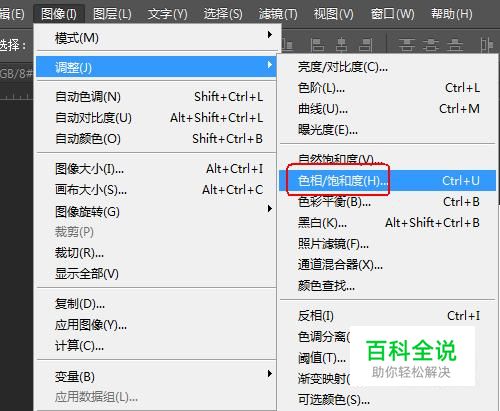Image resolution: width=500 pixels, height=411 pixels.
Task: Open 颜色查找... adjustment
Action: tap(387, 286)
